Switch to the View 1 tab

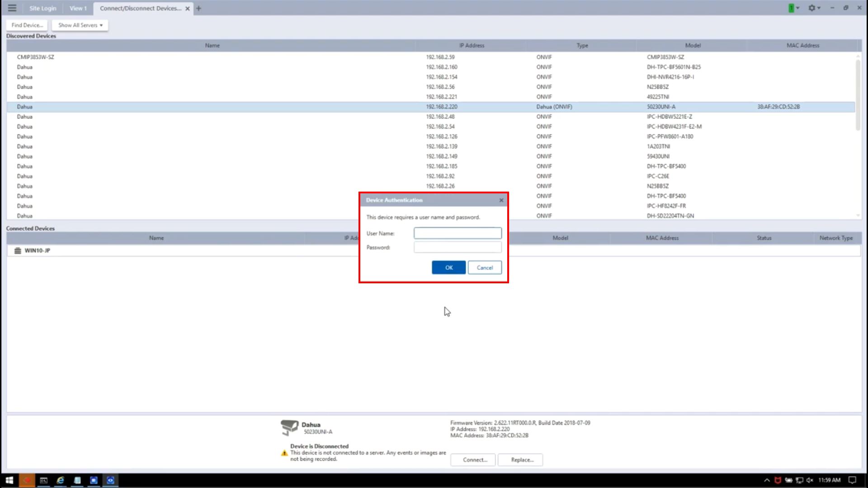click(78, 8)
